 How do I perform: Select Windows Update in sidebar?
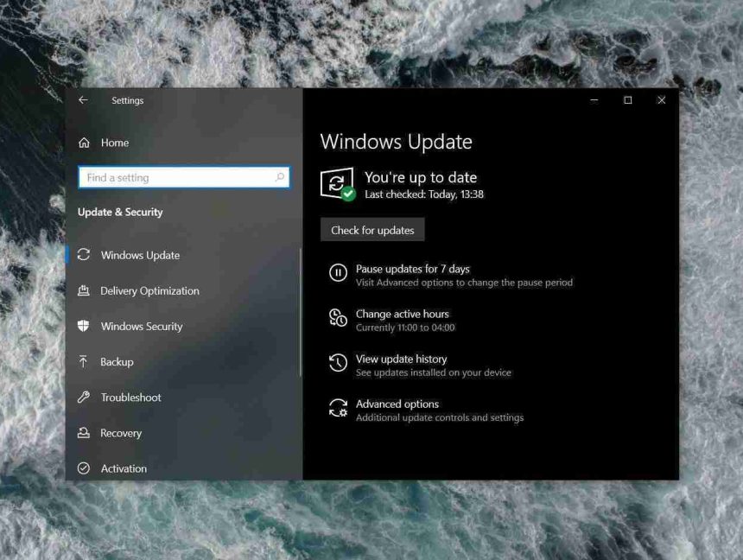(140, 255)
